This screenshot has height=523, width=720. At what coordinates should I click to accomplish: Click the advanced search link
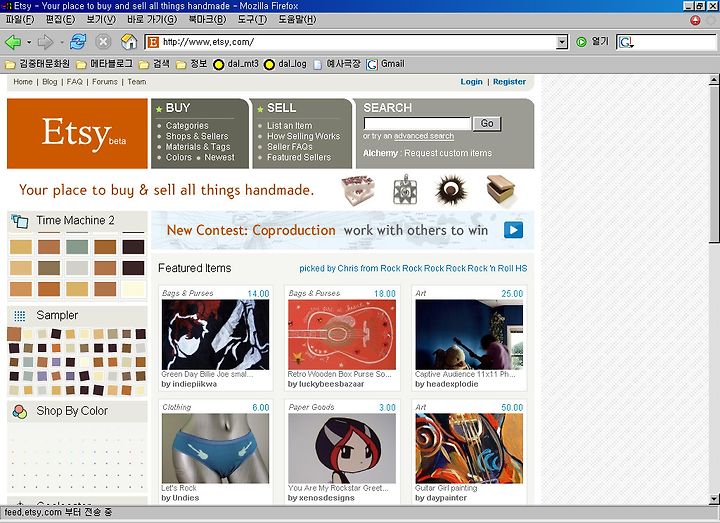(x=423, y=136)
